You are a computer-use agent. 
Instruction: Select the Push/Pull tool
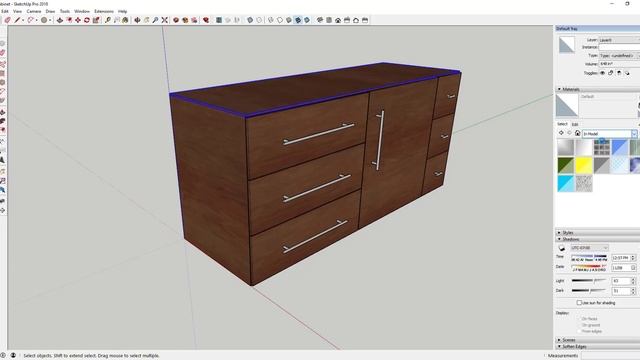pos(60,20)
